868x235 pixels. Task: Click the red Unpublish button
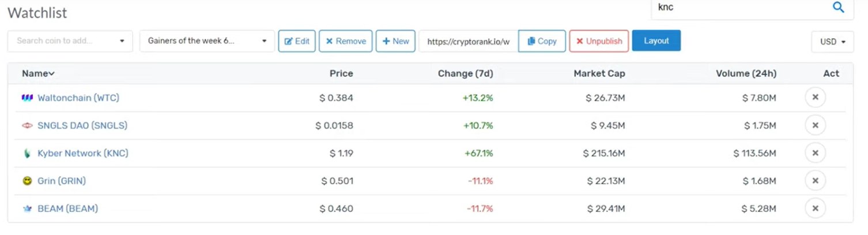[599, 41]
